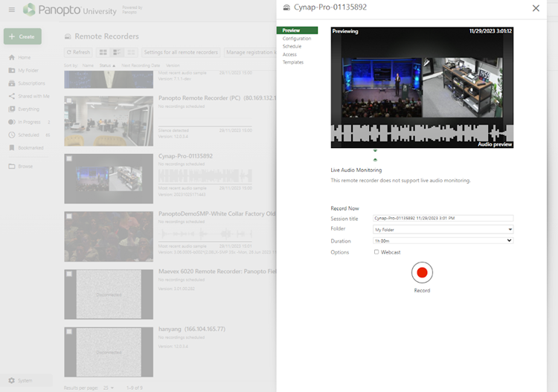The width and height of the screenshot is (558, 392).
Task: Open the Duration dropdown
Action: 443,241
